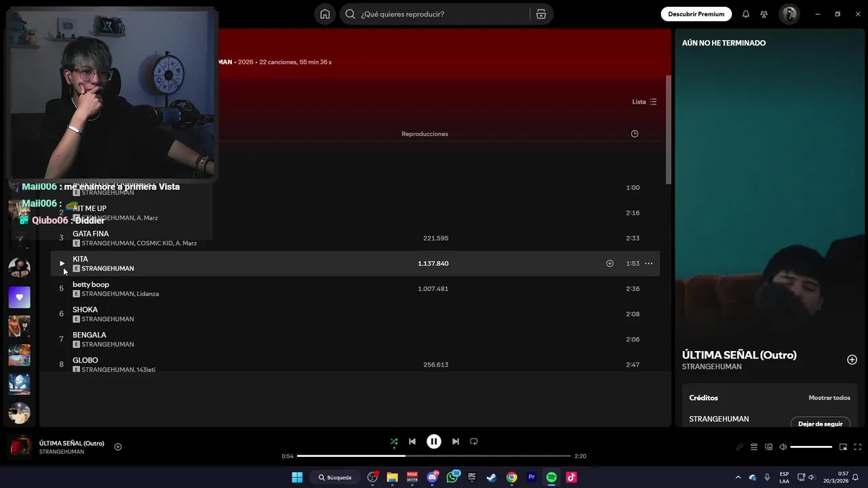Open Windows Start menu
Screen dimensions: 868x488
297,477
